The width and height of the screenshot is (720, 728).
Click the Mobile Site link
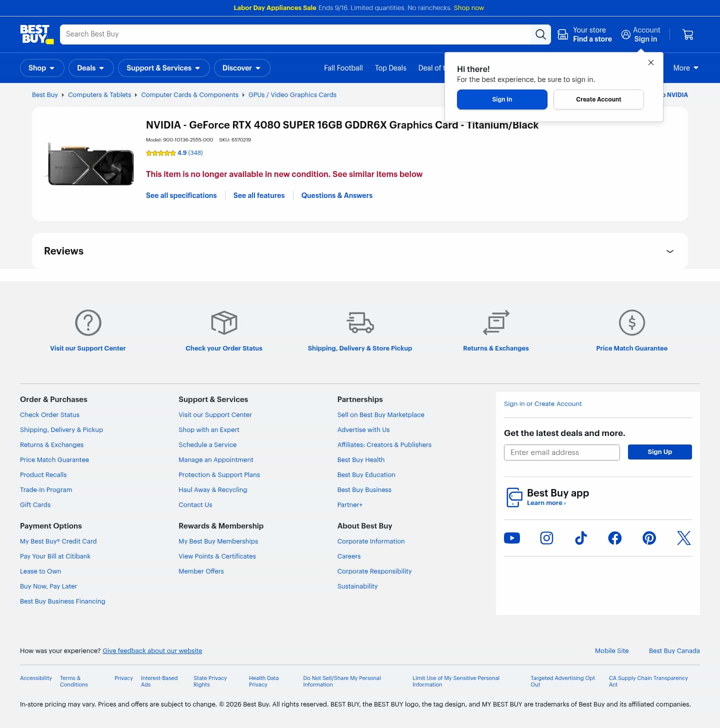612,651
